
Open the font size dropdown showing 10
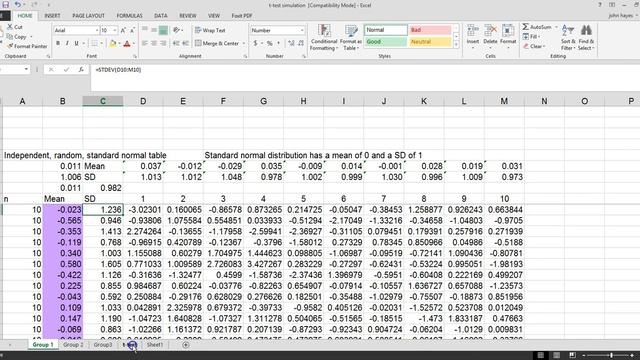(115, 31)
